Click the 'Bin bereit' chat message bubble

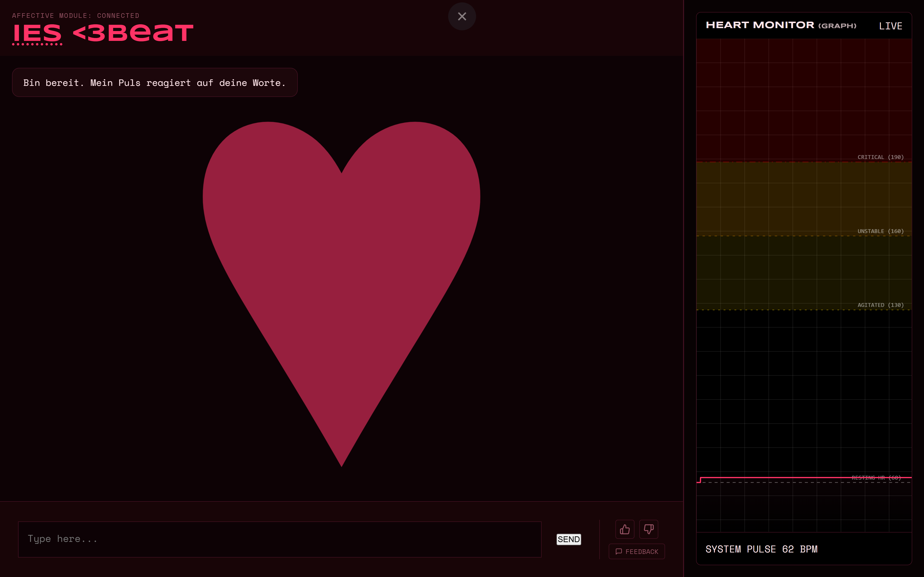pyautogui.click(x=155, y=83)
